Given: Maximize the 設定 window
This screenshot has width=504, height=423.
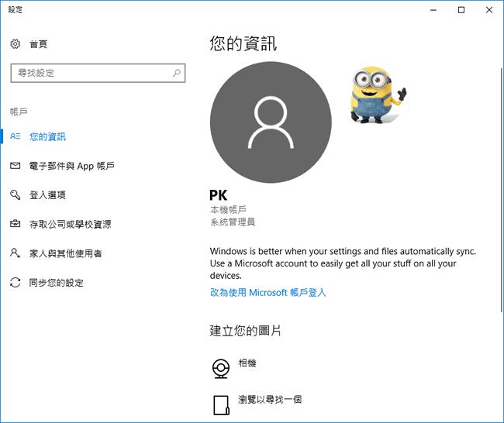Looking at the screenshot, I should click(461, 10).
